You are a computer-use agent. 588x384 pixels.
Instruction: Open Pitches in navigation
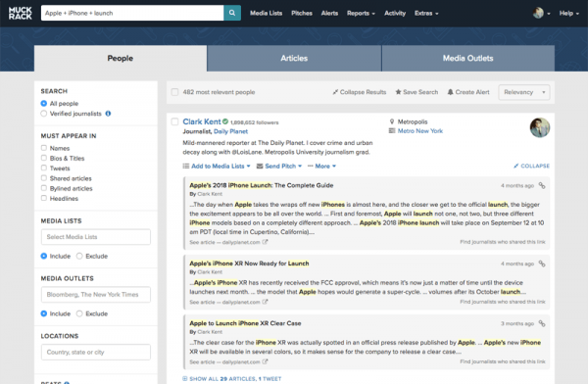click(302, 13)
